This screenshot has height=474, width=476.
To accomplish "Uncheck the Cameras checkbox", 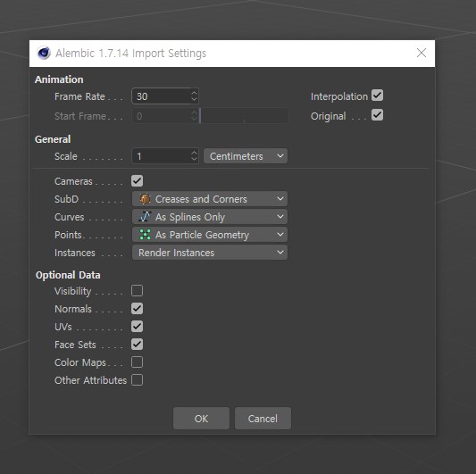I will pyautogui.click(x=137, y=181).
